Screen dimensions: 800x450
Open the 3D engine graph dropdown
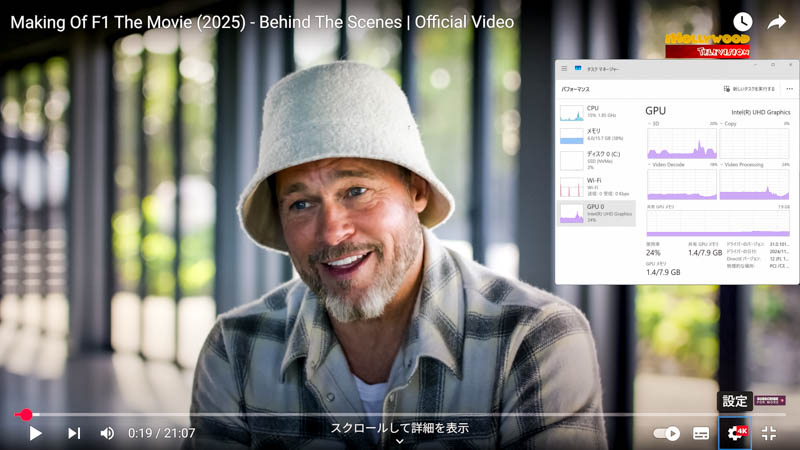click(653, 123)
